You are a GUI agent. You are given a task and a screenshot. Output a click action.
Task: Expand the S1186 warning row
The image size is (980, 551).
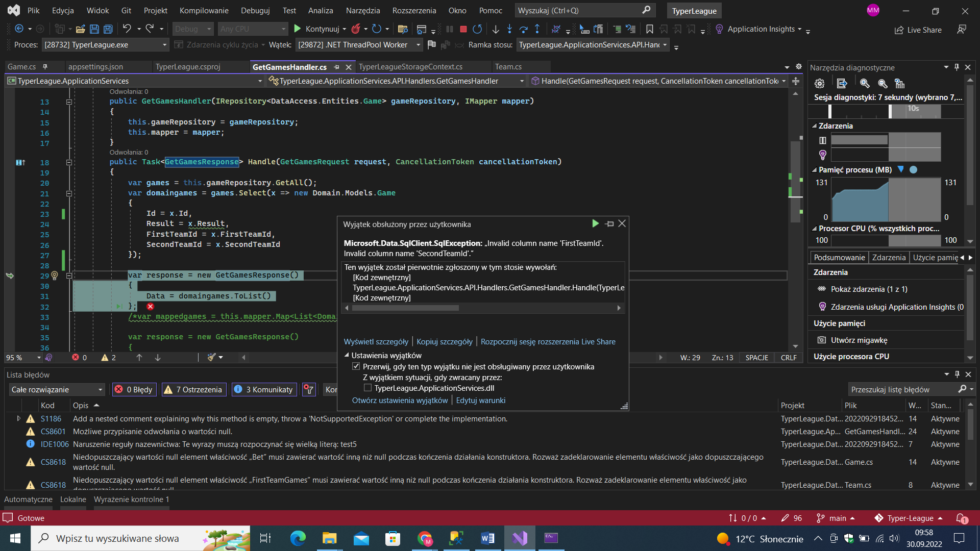19,418
